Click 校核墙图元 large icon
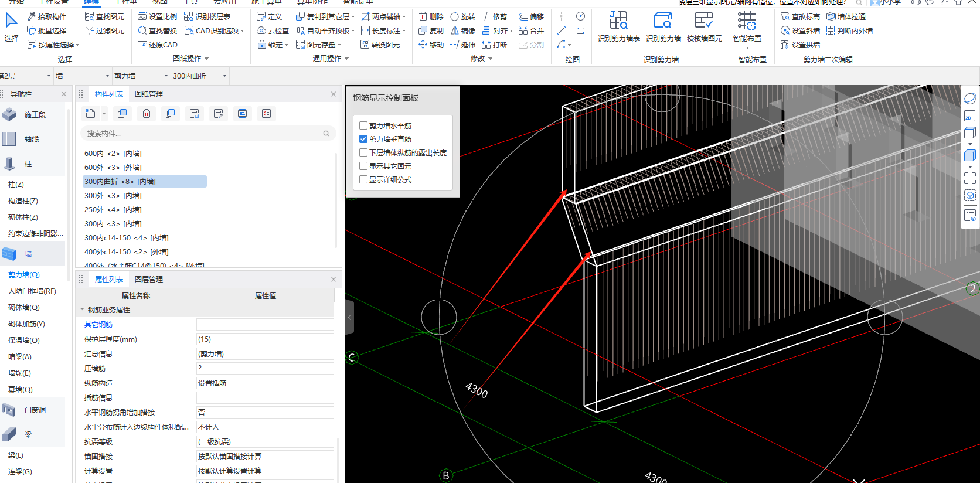 point(704,27)
